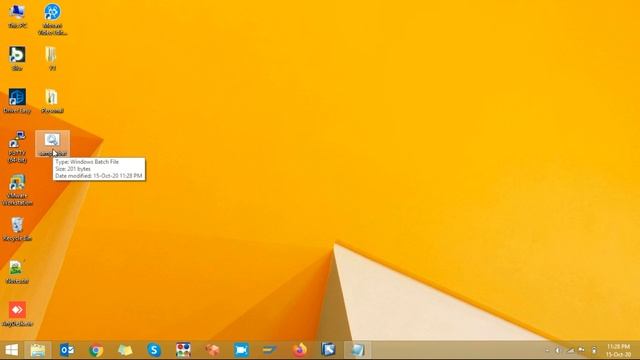640x360 pixels.
Task: Open Zoom from the taskbar
Action: click(241, 350)
